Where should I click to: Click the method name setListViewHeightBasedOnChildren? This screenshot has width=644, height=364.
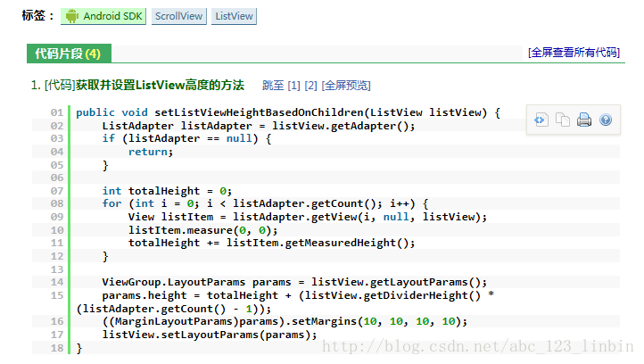(x=259, y=112)
